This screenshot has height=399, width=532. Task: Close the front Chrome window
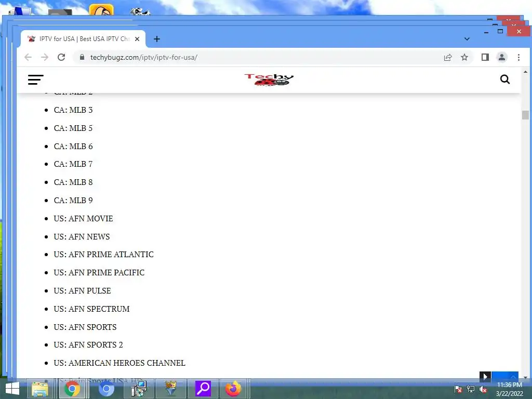tap(519, 32)
